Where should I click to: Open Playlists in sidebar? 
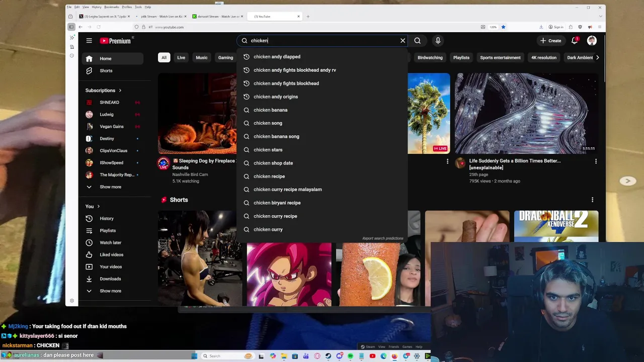(113, 231)
